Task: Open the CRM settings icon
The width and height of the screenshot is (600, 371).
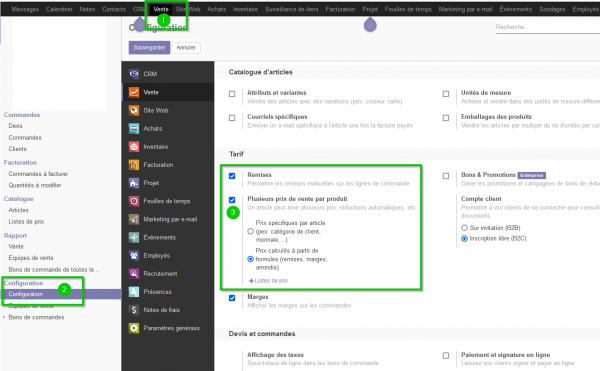Action: (x=134, y=74)
